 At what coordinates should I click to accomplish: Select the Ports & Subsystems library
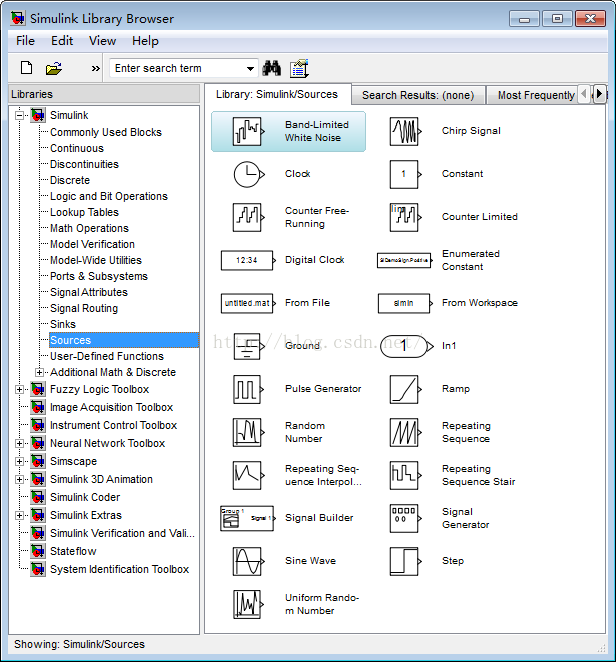99,276
